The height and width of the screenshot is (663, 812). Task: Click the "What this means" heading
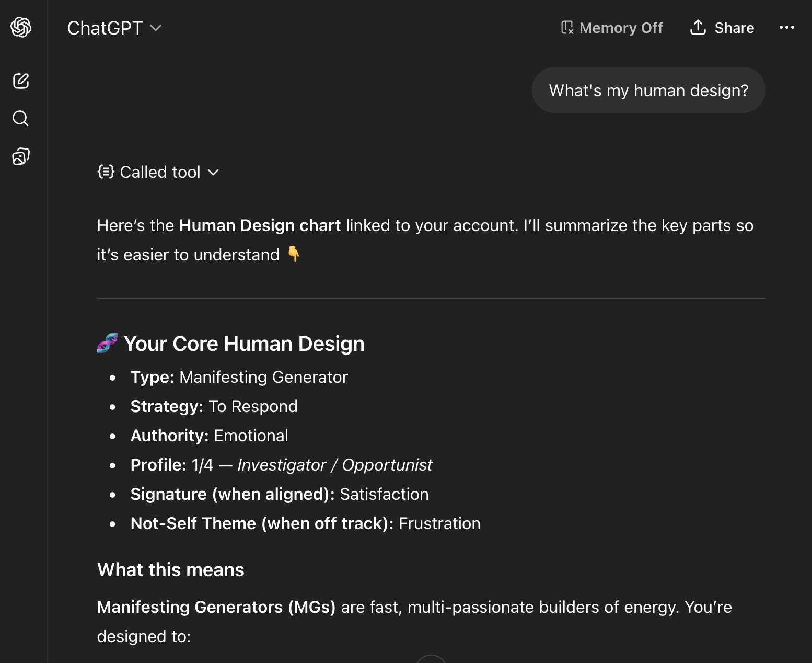click(x=171, y=569)
